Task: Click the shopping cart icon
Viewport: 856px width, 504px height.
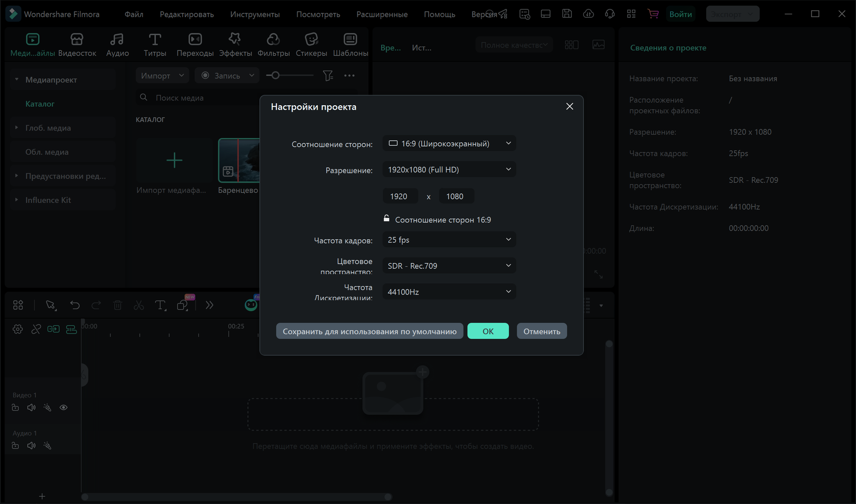Action: [653, 14]
